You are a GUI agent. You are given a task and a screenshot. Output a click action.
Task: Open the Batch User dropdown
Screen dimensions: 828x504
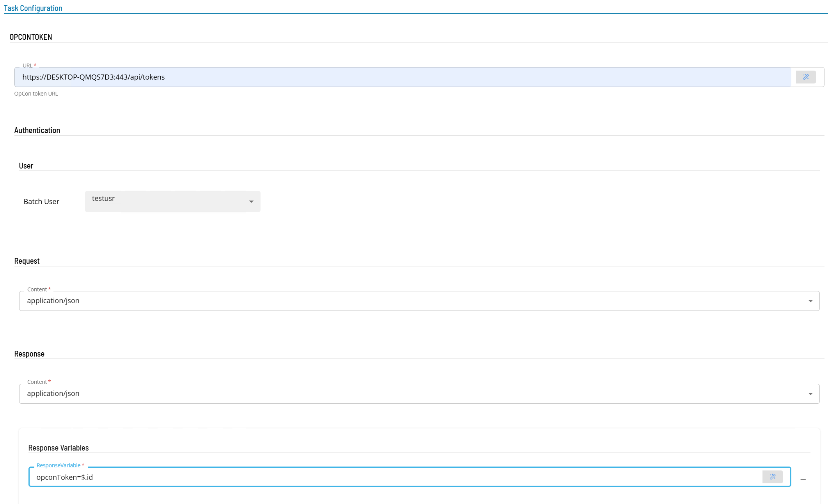[251, 202]
